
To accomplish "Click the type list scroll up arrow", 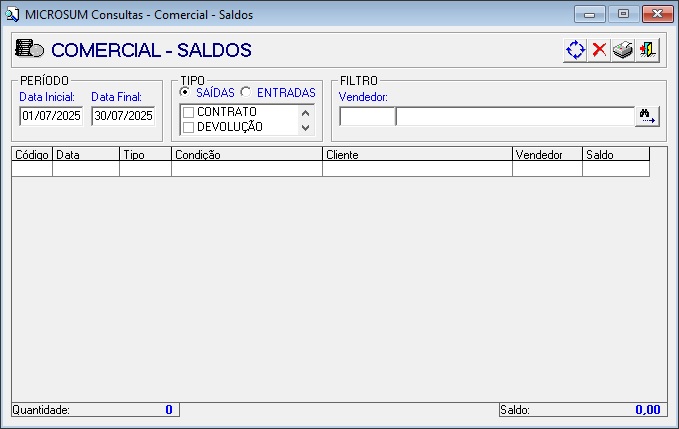I will click(x=305, y=113).
